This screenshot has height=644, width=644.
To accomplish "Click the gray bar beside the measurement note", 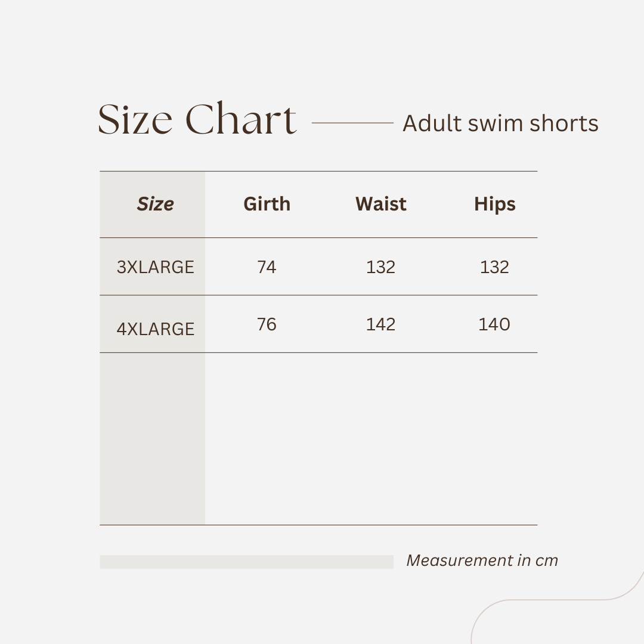I will click(246, 562).
